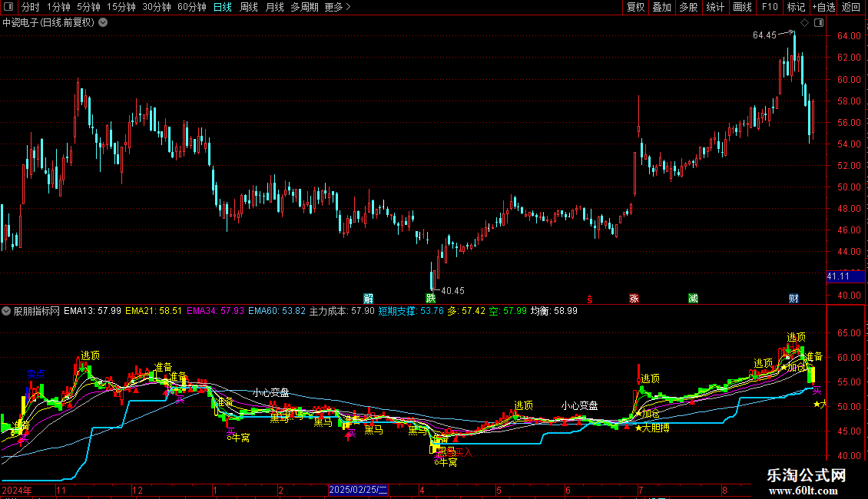Select the 60分钟 period
868x499 pixels.
tap(191, 7)
